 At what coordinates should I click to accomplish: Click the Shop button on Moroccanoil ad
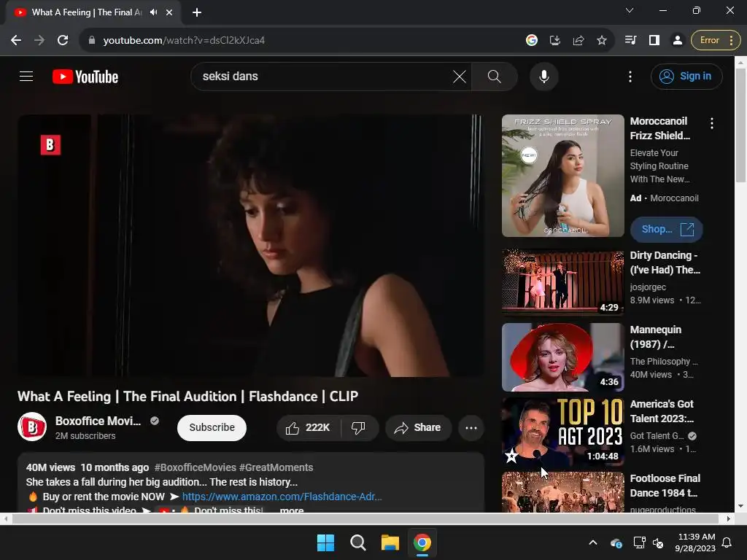pos(667,230)
